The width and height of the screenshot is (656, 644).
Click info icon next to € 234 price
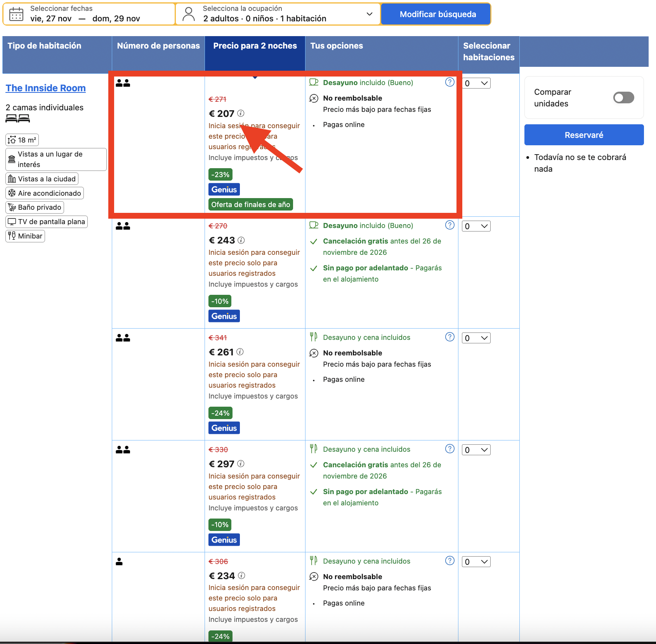(241, 576)
